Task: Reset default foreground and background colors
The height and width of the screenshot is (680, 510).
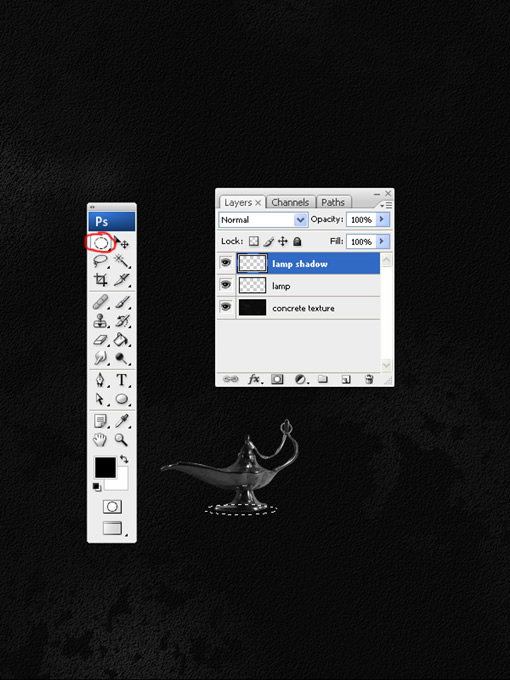Action: click(x=97, y=487)
